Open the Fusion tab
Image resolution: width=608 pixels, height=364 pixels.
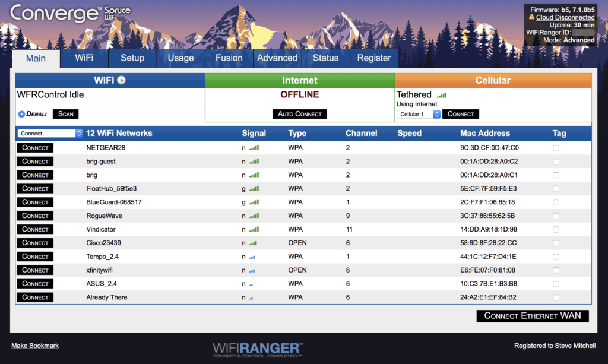(229, 58)
